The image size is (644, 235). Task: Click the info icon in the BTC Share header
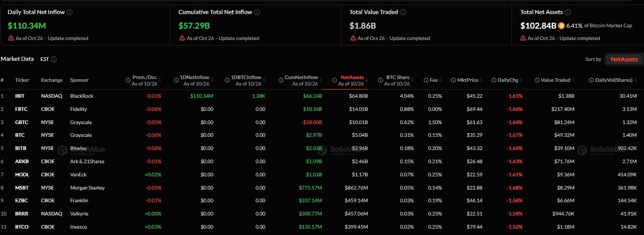(380, 80)
